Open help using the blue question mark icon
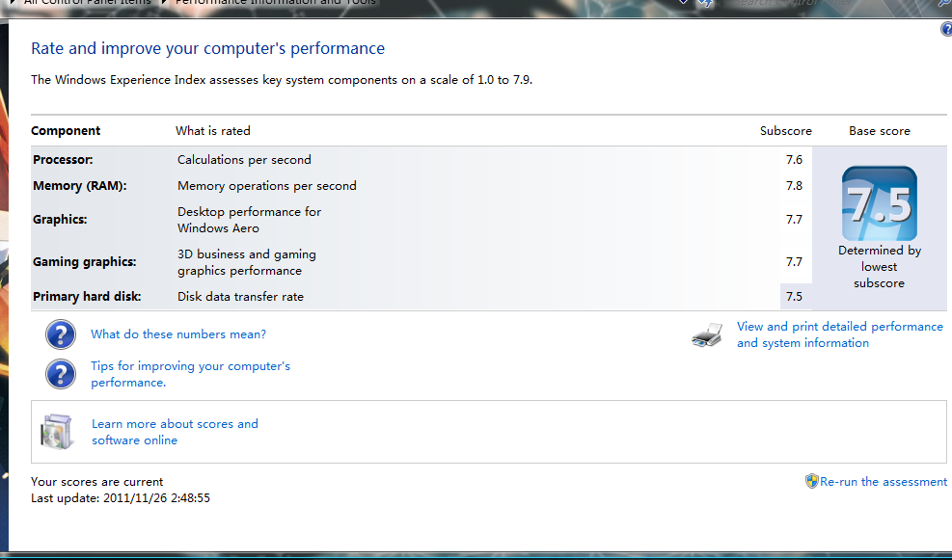The image size is (952, 560). [946, 29]
